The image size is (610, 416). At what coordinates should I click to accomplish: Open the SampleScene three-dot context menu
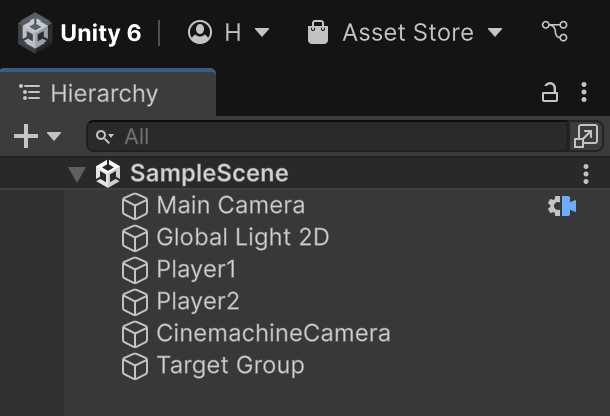tap(586, 174)
